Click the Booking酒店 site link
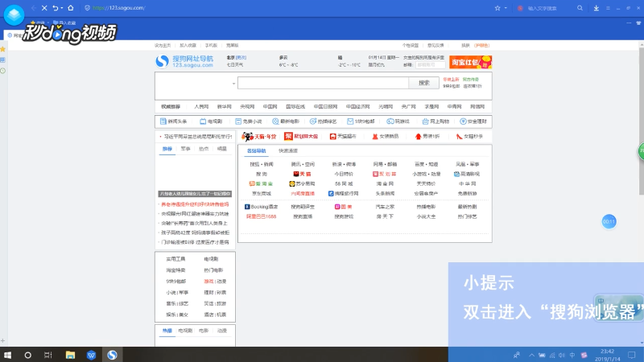Screen dimensions: 644x362 pos(261,207)
